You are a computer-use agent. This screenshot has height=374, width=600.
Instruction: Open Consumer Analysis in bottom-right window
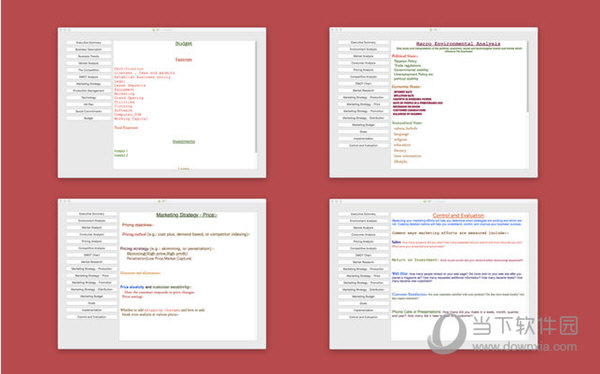363,234
